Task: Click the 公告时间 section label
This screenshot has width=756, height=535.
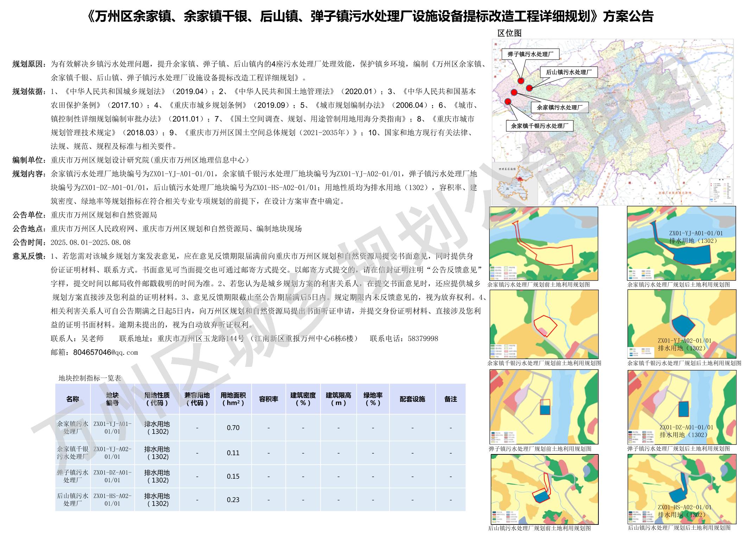Action: point(30,243)
